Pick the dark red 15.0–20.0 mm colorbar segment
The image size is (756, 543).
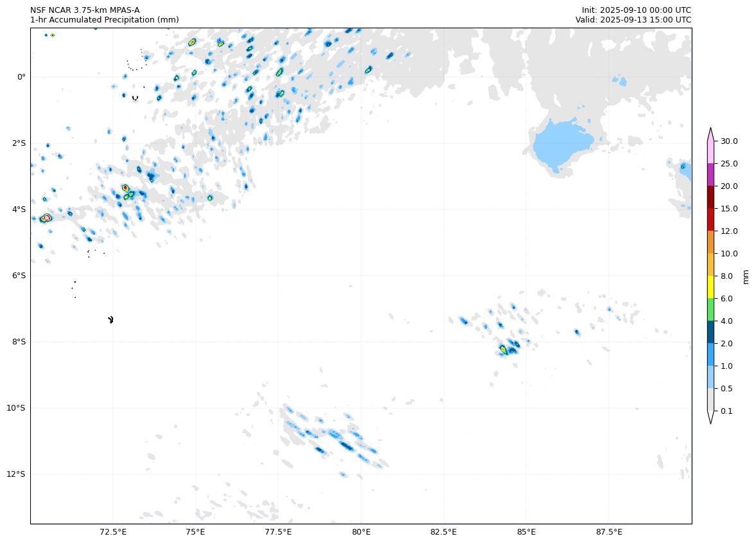(x=710, y=197)
